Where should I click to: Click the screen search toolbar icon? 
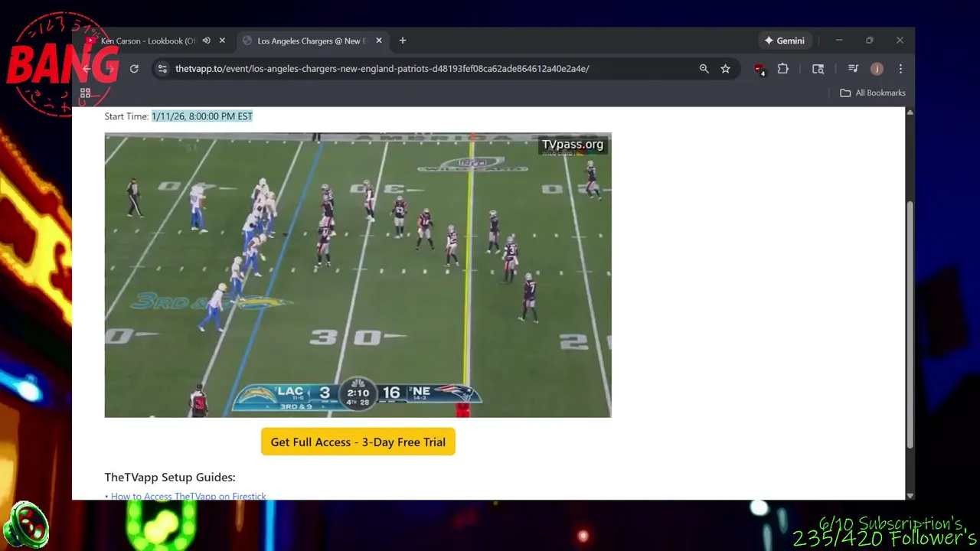pos(818,69)
